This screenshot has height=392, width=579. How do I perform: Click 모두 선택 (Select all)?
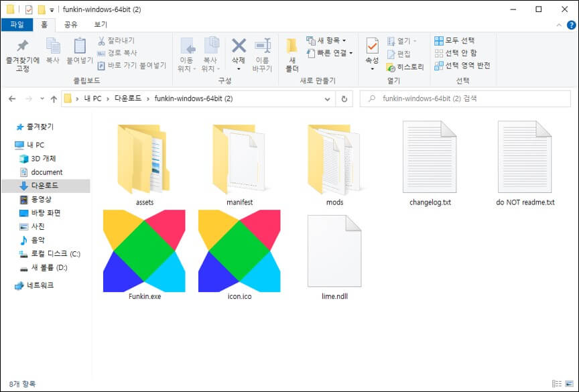coord(454,40)
